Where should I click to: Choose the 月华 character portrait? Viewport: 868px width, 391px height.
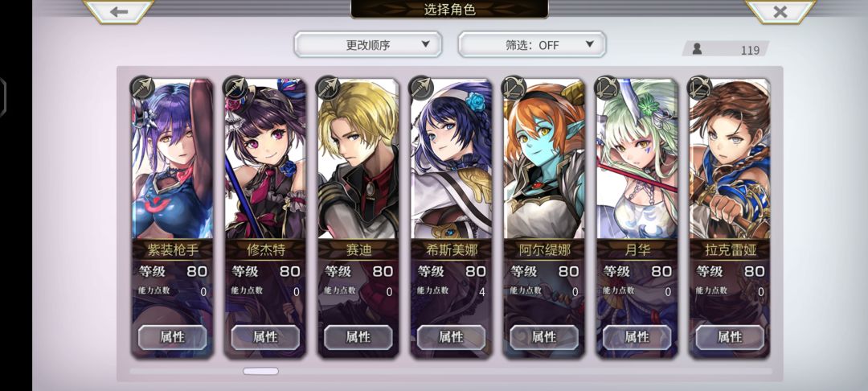[637, 159]
